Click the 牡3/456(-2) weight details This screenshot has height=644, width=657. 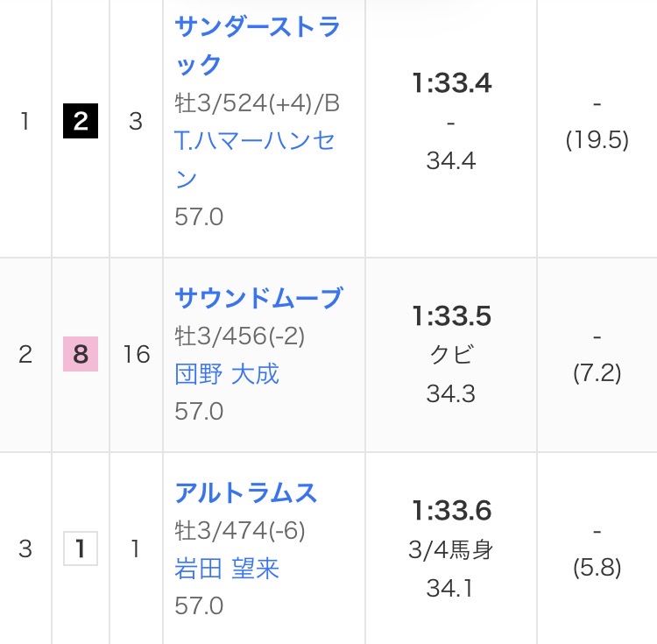pyautogui.click(x=239, y=336)
